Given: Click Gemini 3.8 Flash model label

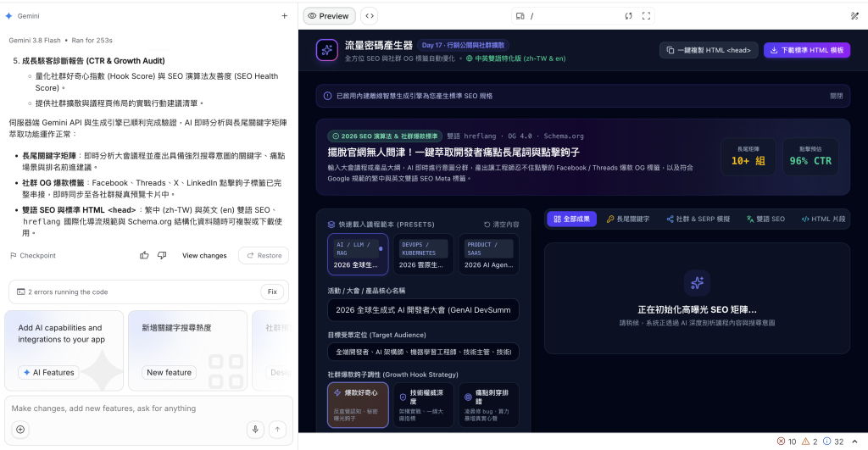Looking at the screenshot, I should (x=35, y=41).
